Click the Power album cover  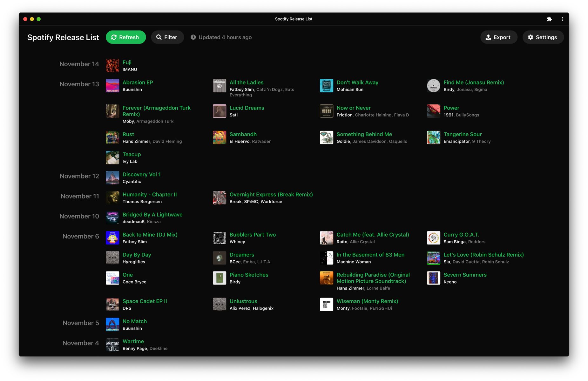pyautogui.click(x=434, y=111)
